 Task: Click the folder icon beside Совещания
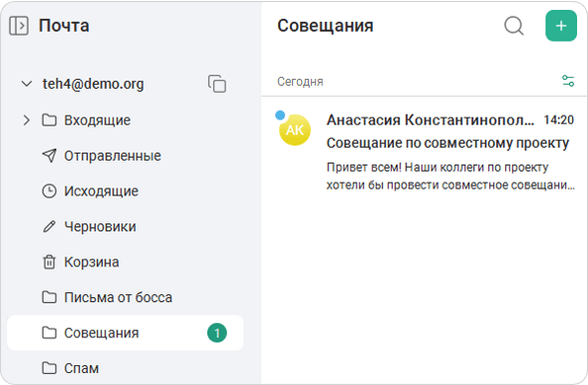pyautogui.click(x=49, y=333)
